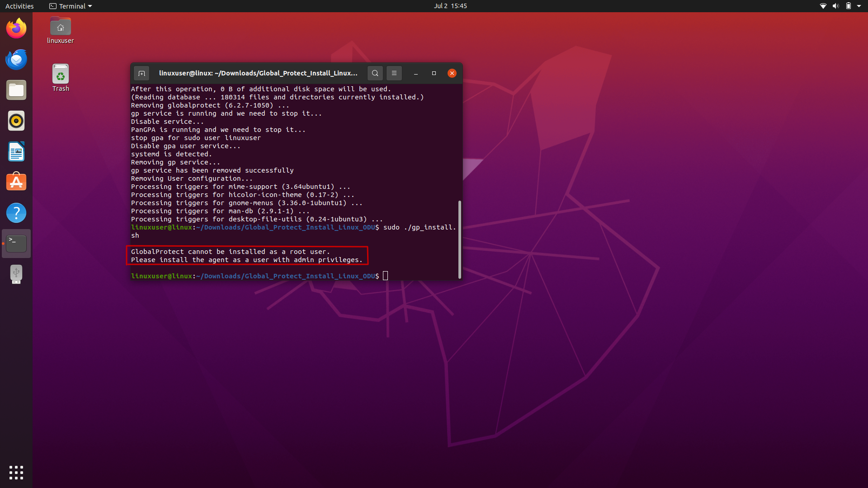
Task: Click terminal search button
Action: (x=375, y=73)
